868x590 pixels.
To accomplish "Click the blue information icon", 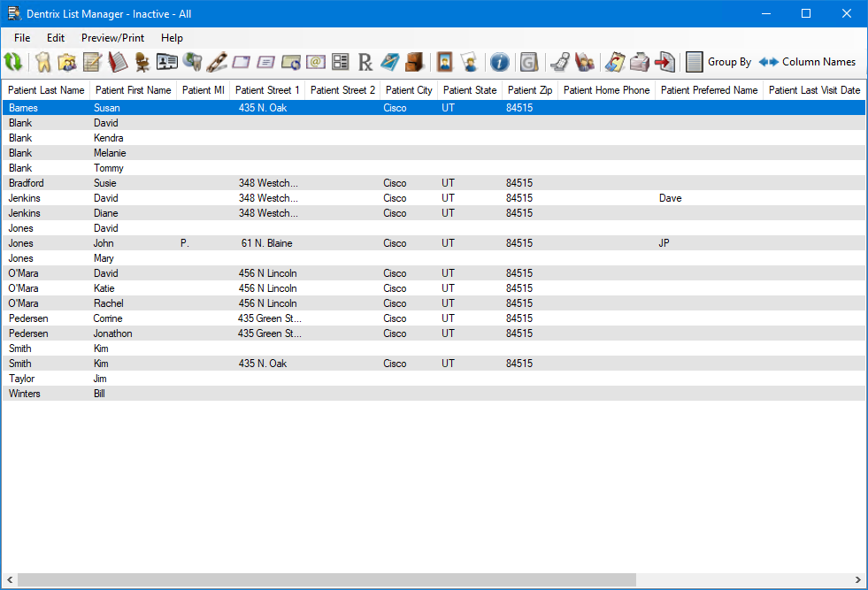I will point(500,62).
